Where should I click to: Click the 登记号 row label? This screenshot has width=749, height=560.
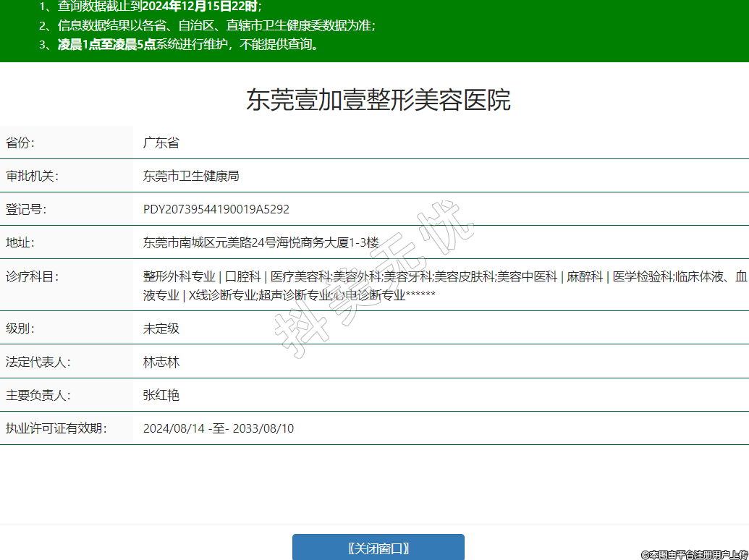[26, 209]
